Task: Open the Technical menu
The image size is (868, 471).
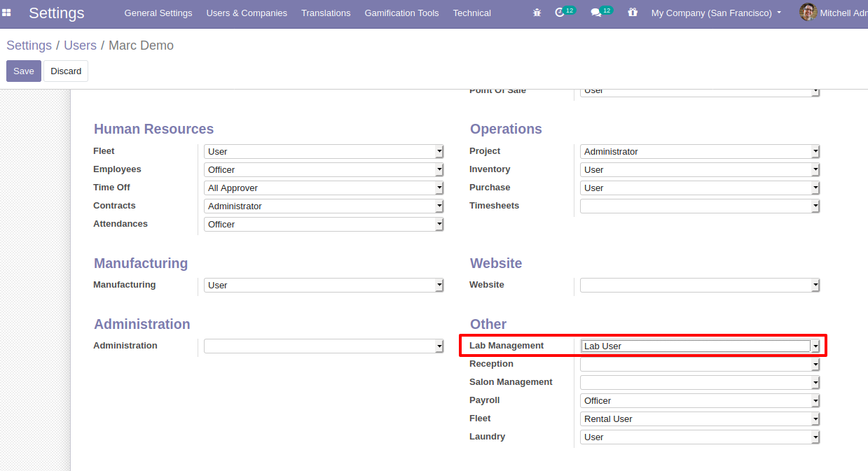Action: [471, 13]
